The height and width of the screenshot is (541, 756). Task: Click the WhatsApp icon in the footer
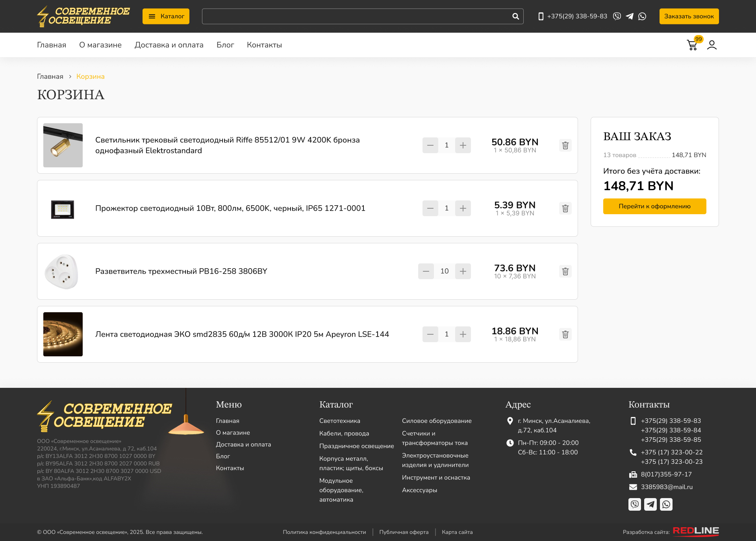point(666,504)
